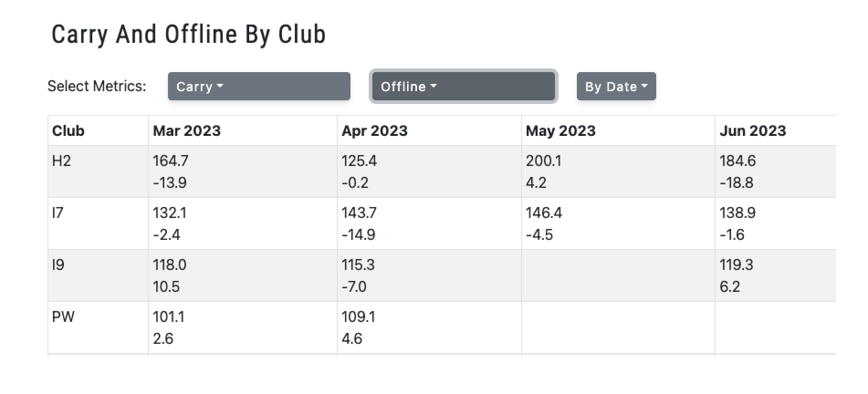The image size is (868, 394).
Task: Select the I9 club row label
Action: tap(58, 265)
